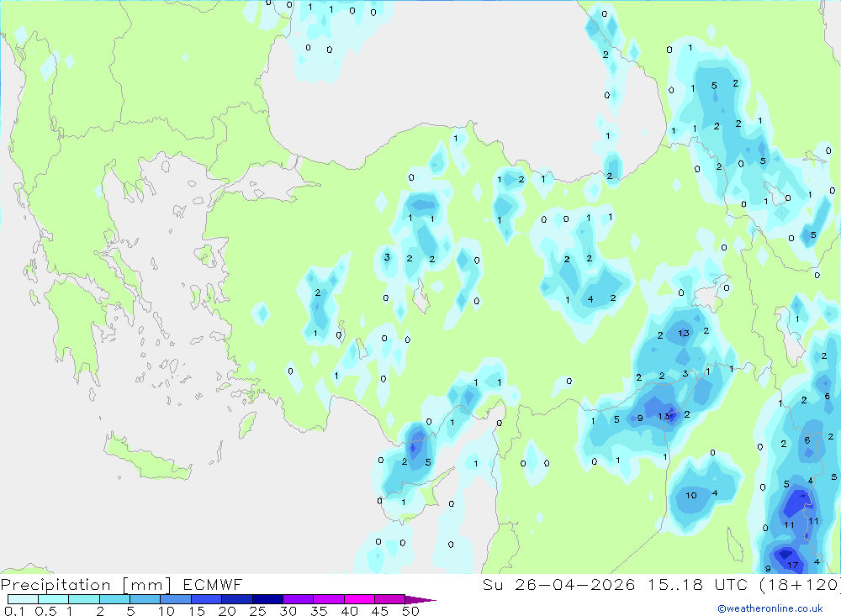This screenshot has height=616, width=841.
Task: Click the '17' precipitation value on the map
Action: [x=793, y=565]
